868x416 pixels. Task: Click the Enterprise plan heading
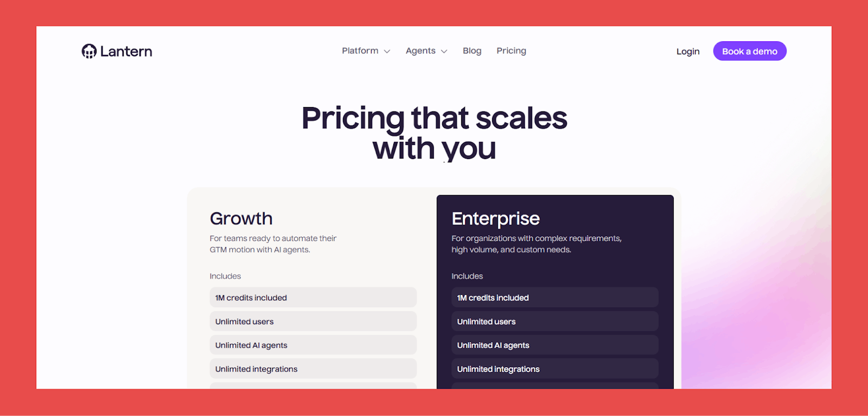pos(495,218)
